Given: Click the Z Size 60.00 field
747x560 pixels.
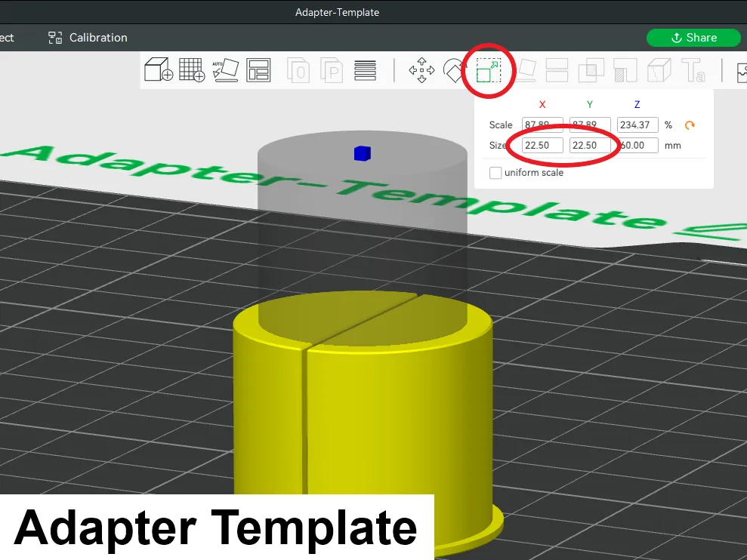Looking at the screenshot, I should coord(637,146).
